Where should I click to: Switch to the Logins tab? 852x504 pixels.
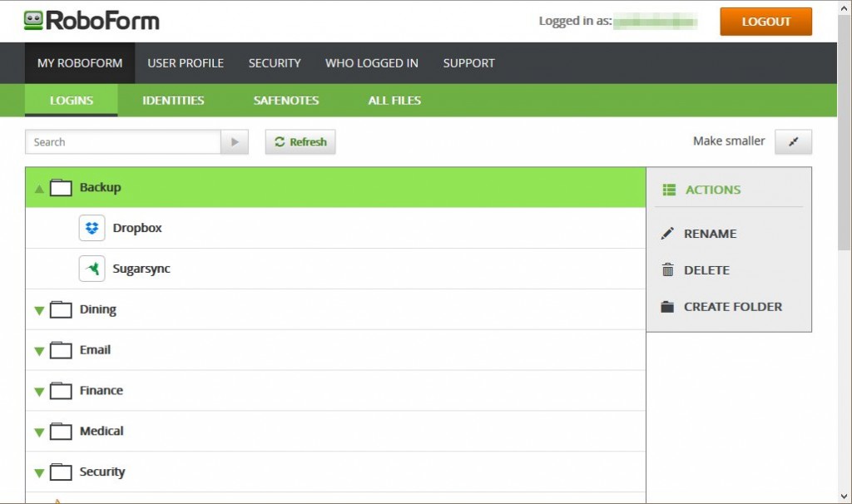(x=72, y=101)
